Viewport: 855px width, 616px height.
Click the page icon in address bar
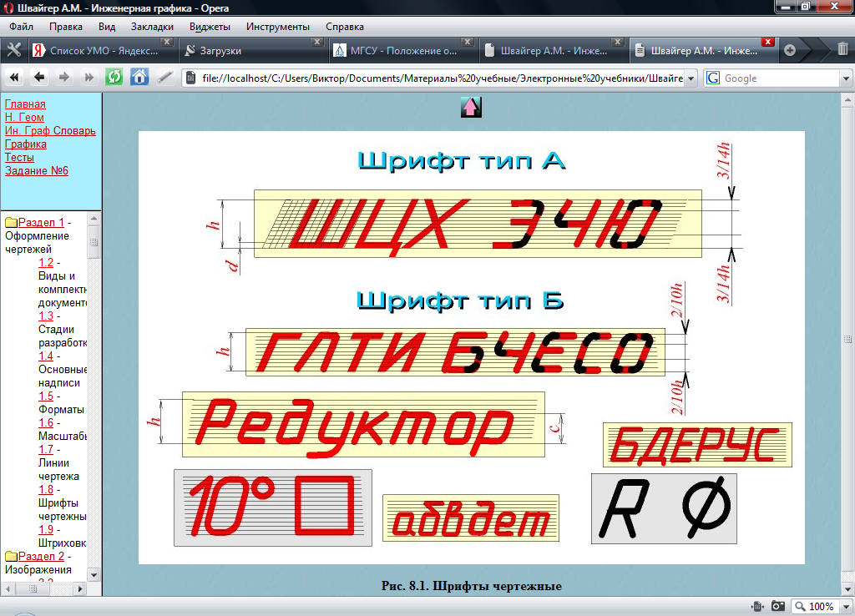point(191,78)
